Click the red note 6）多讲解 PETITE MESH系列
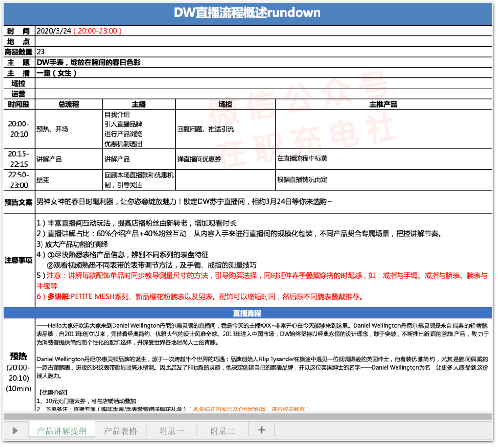 [200, 296]
